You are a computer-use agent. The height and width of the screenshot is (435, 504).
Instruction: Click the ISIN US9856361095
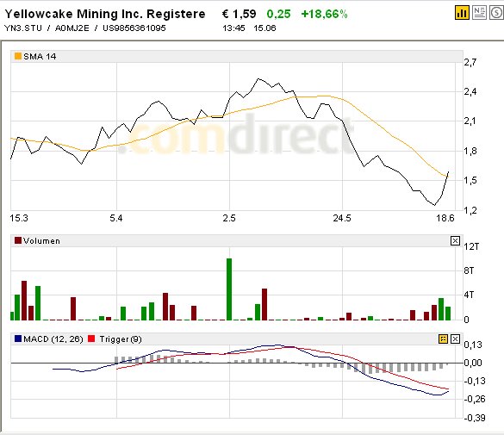(x=134, y=28)
